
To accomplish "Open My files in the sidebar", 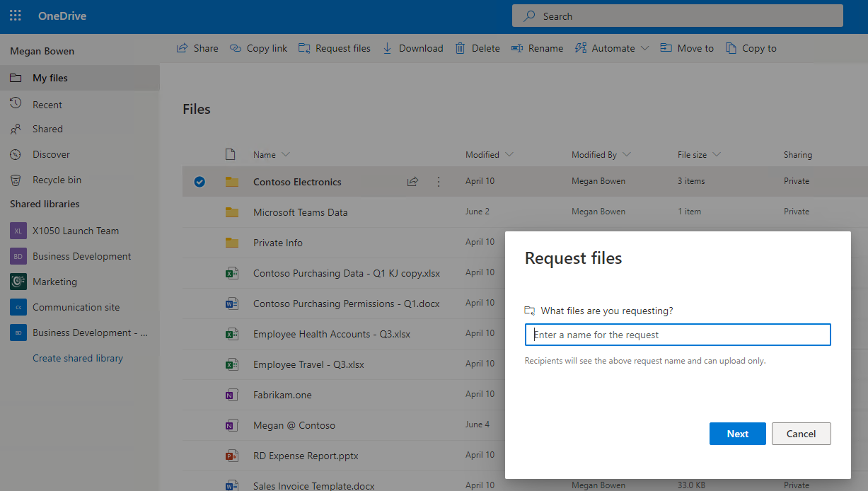I will (x=80, y=78).
